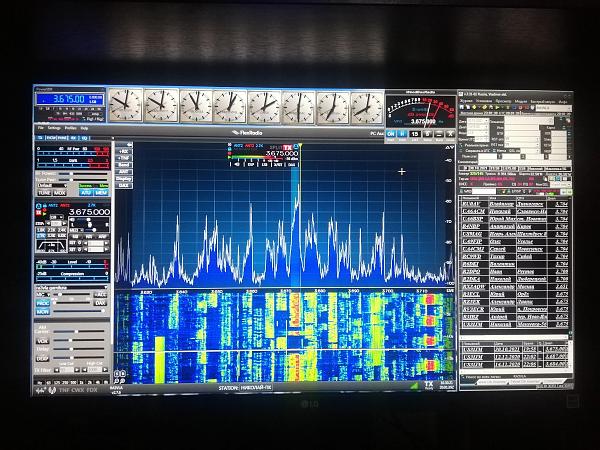Toggle the PROC speech processor button

pos(43,301)
